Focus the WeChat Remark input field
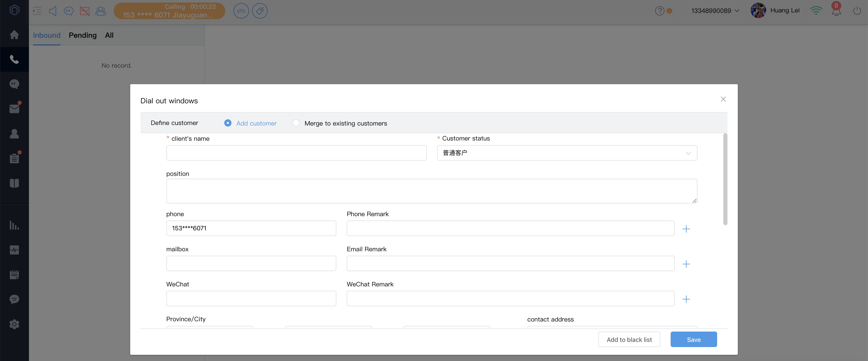 click(x=510, y=298)
